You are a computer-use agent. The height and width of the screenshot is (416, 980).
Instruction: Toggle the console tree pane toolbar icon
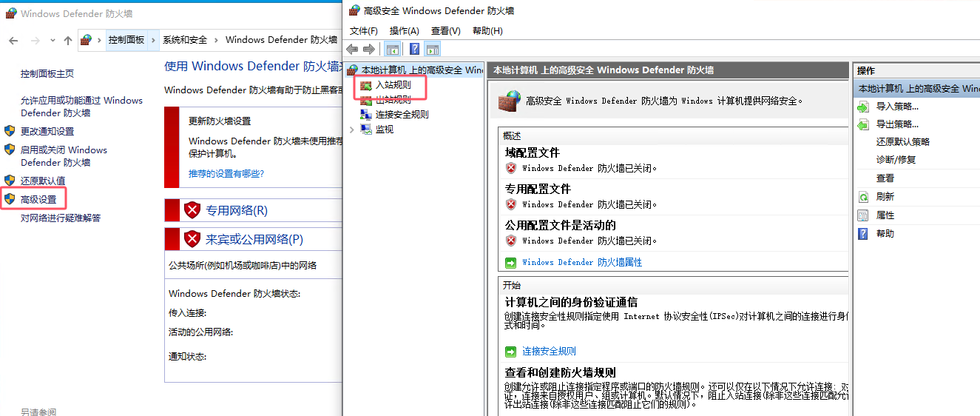pos(392,50)
